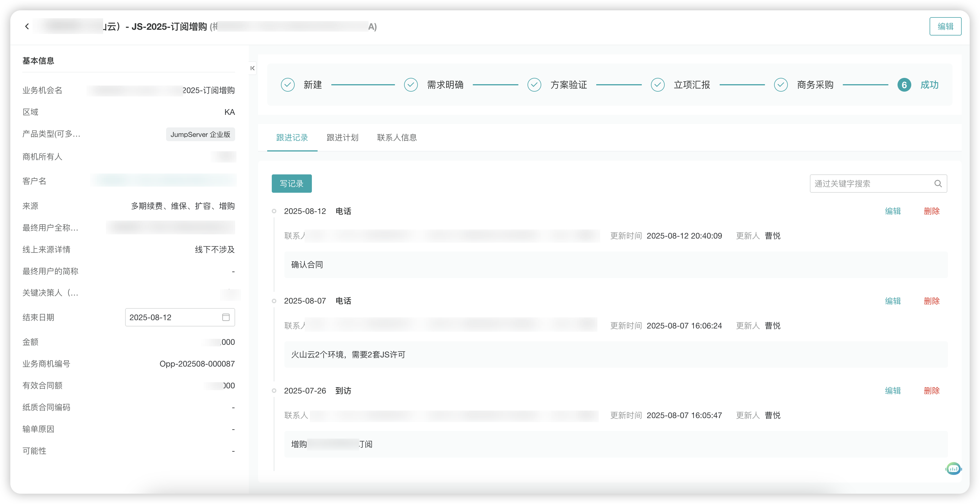Viewport: 980px width, 504px height.
Task: Click the 方案验证 stage checkmark
Action: click(534, 85)
